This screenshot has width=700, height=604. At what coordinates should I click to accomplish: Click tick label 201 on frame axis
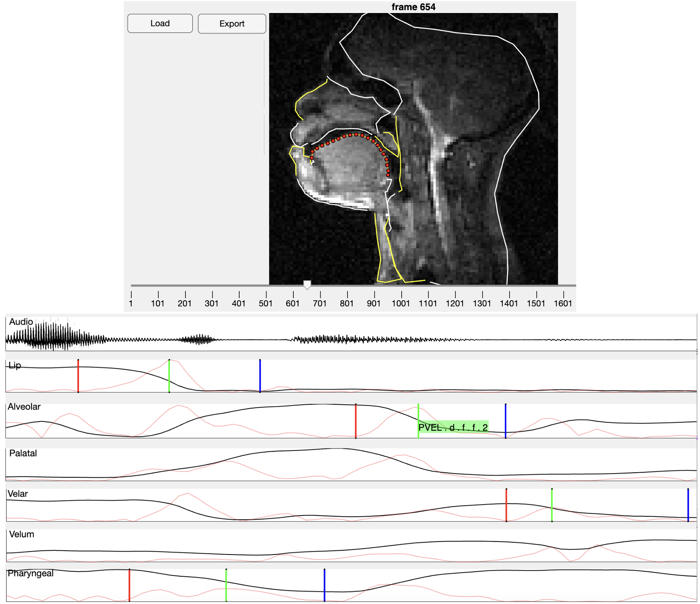point(185,303)
